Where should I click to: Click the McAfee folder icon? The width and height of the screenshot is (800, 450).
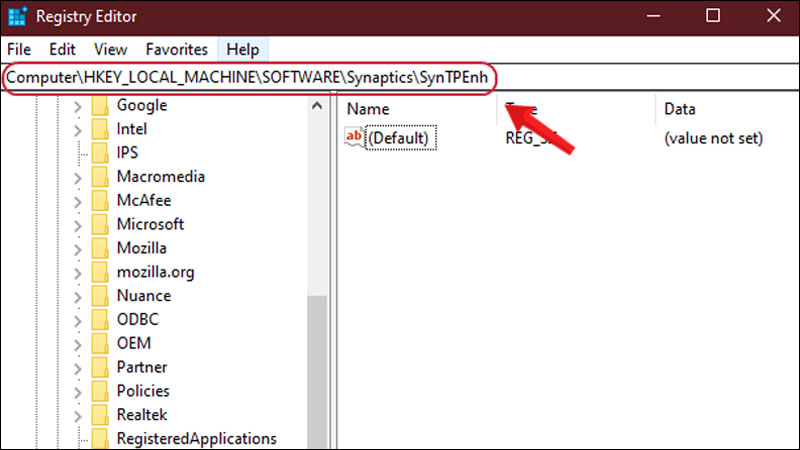pyautogui.click(x=100, y=201)
